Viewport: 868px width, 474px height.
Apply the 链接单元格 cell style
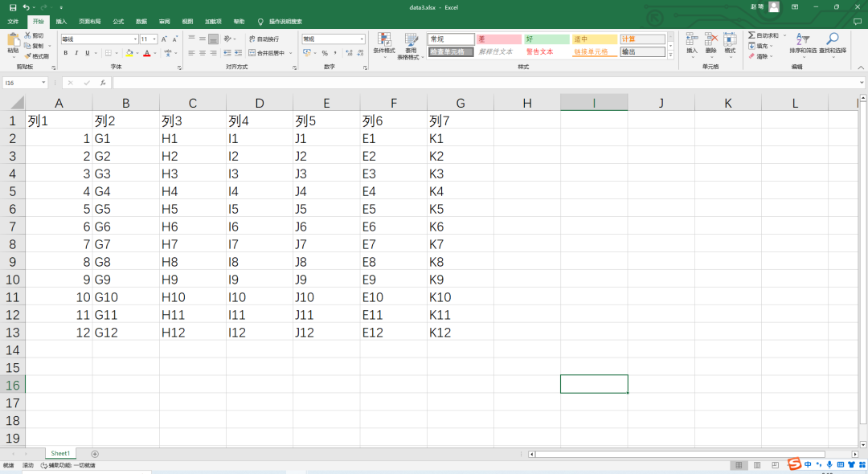[595, 52]
